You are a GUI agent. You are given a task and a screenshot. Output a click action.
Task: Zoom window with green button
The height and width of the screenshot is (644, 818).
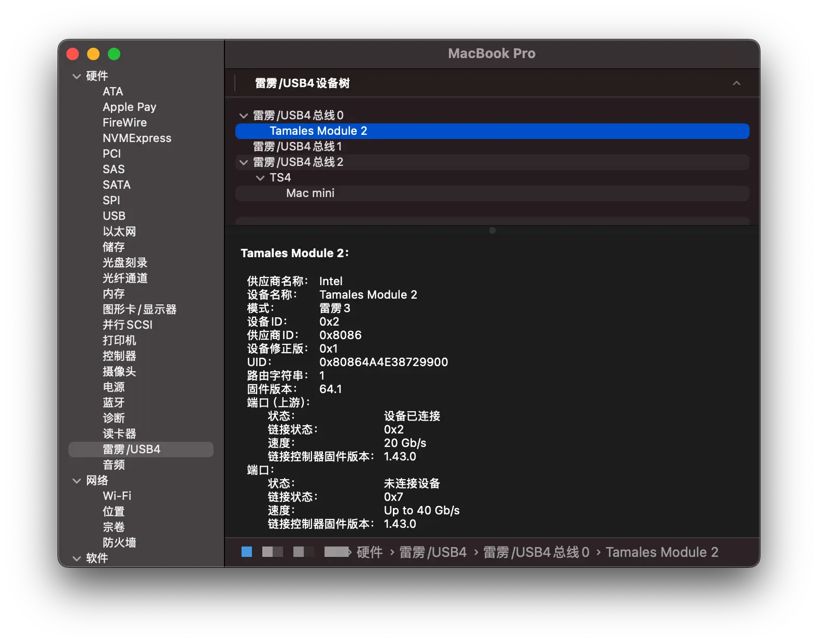coord(114,54)
